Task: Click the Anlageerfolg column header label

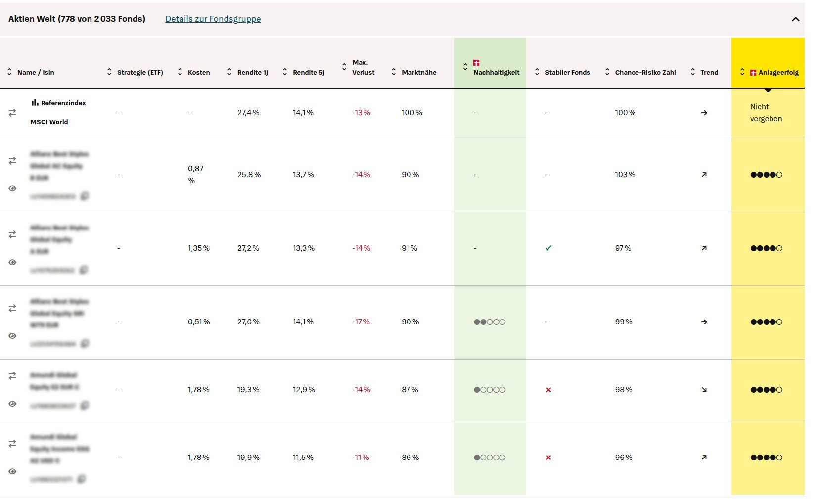Action: point(778,72)
